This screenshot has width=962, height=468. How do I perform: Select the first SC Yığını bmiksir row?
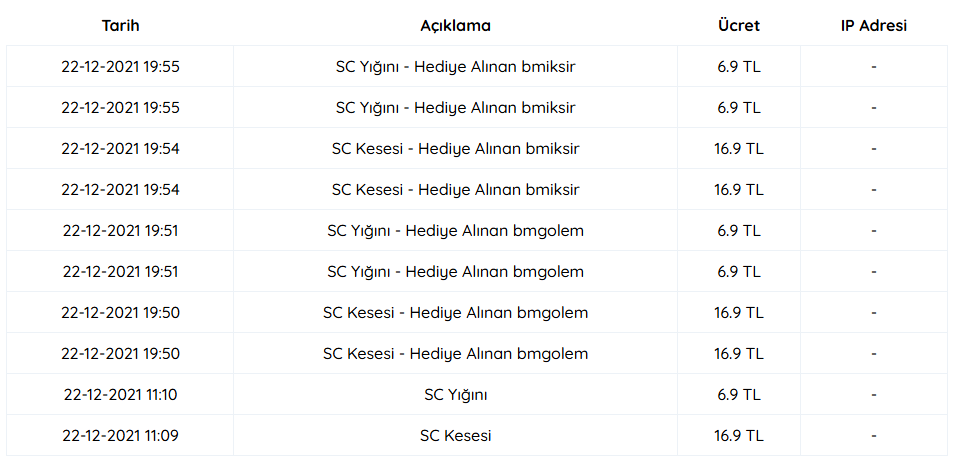477,66
